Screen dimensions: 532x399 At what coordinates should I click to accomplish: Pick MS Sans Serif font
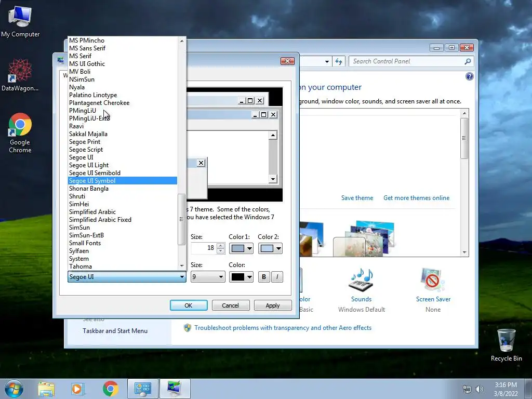point(122,48)
